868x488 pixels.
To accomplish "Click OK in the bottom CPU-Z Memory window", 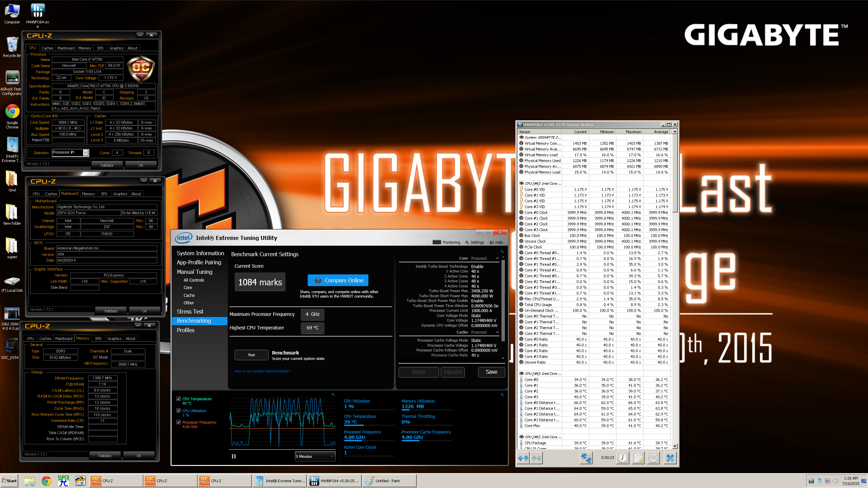I will click(139, 456).
